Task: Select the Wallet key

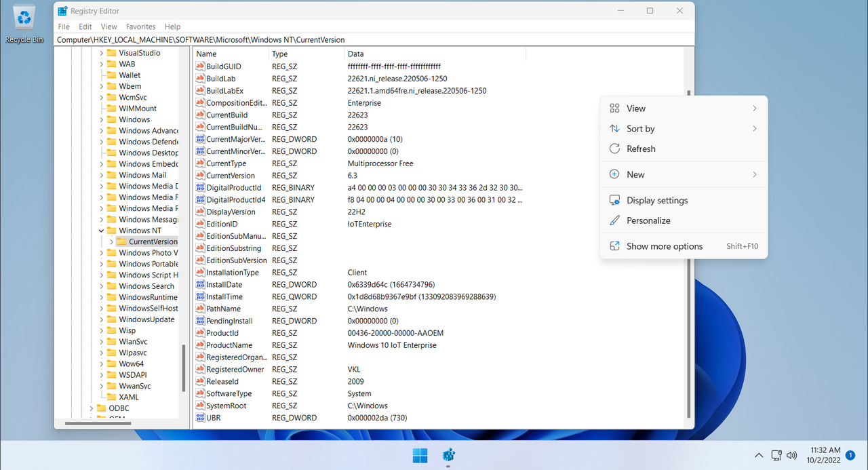Action: click(x=130, y=75)
